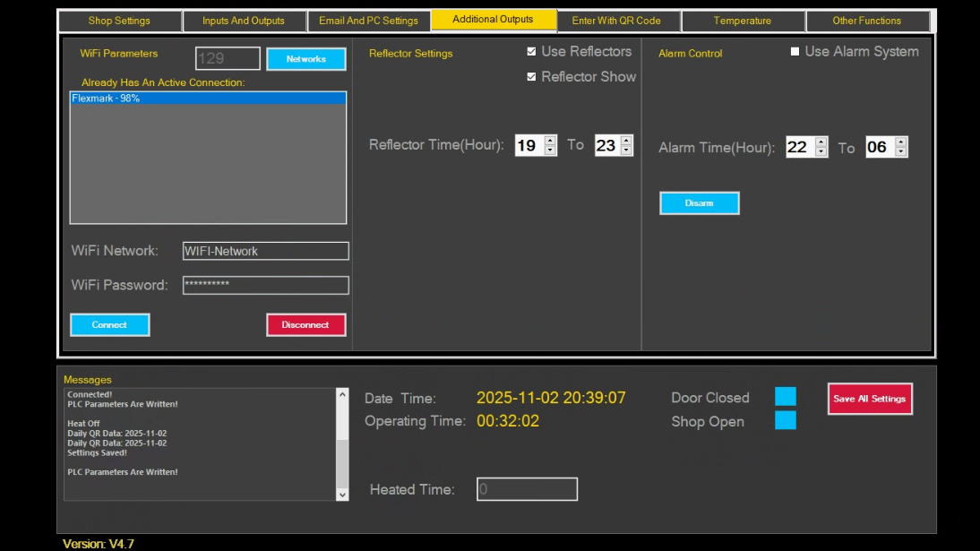Screen dimensions: 980x551
Task: Select the Flexmark network in list
Action: [208, 99]
